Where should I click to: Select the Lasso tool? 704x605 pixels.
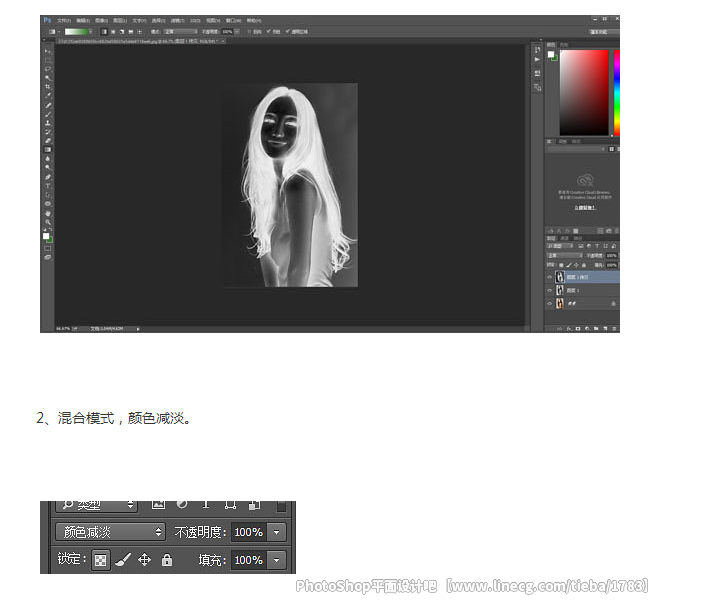coord(48,69)
